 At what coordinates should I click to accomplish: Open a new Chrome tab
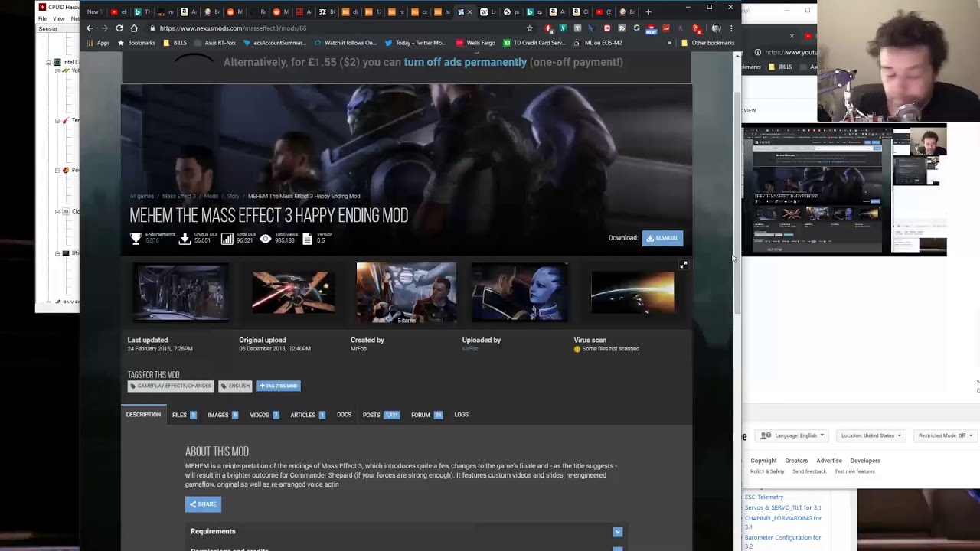648,11
